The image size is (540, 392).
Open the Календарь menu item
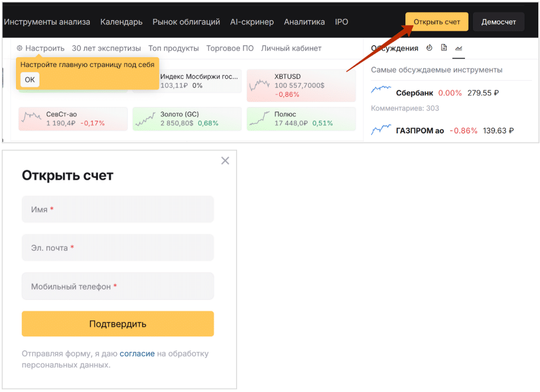coord(121,22)
